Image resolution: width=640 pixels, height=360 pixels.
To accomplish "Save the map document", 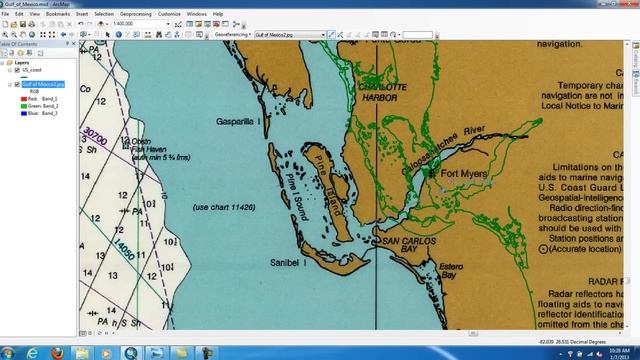I will coord(23,24).
